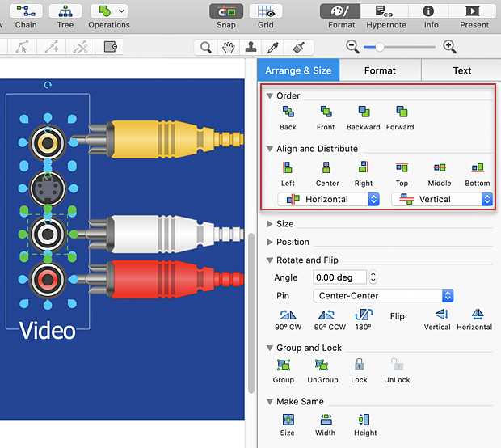Click the Chain connection tool
Image resolution: width=501 pixels, height=448 pixels.
pos(26,11)
